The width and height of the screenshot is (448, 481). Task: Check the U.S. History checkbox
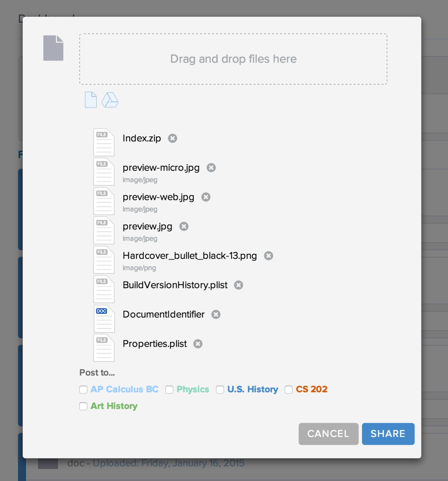[x=220, y=390]
